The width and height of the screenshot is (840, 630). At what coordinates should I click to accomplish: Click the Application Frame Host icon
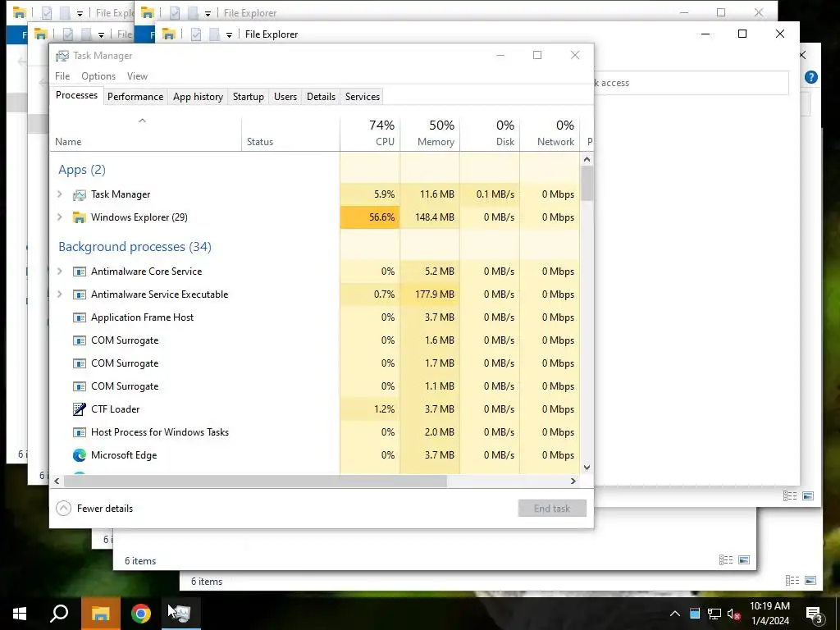(80, 317)
